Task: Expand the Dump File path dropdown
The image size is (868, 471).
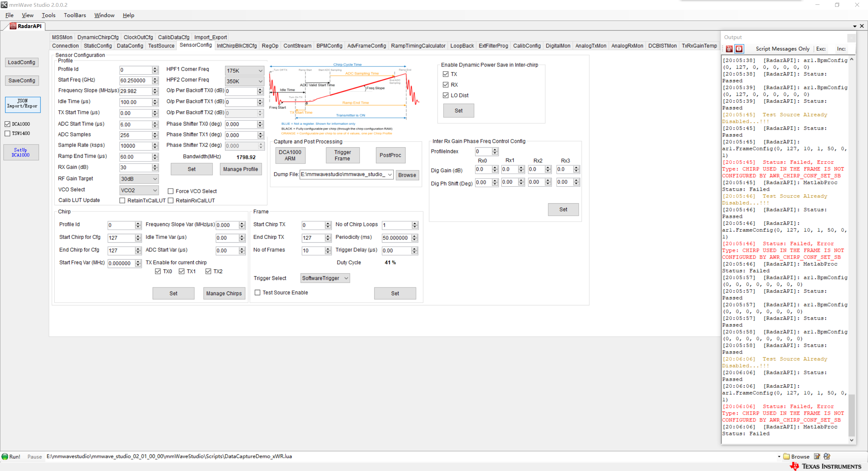Action: [390, 174]
